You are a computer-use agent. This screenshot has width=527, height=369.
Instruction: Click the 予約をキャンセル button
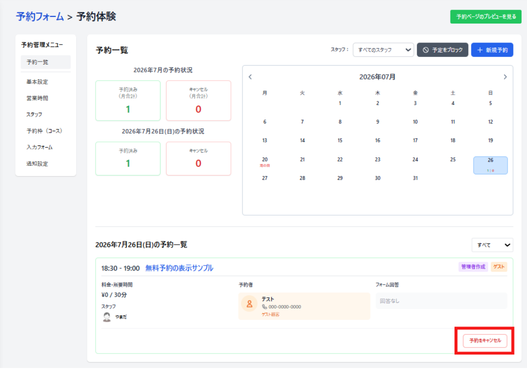[x=485, y=341]
